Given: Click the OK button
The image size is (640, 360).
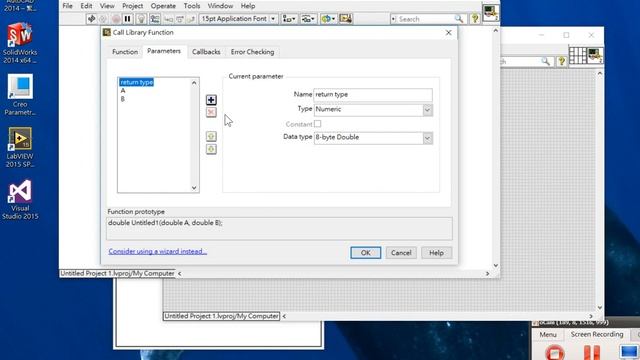Looking at the screenshot, I should tap(365, 253).
